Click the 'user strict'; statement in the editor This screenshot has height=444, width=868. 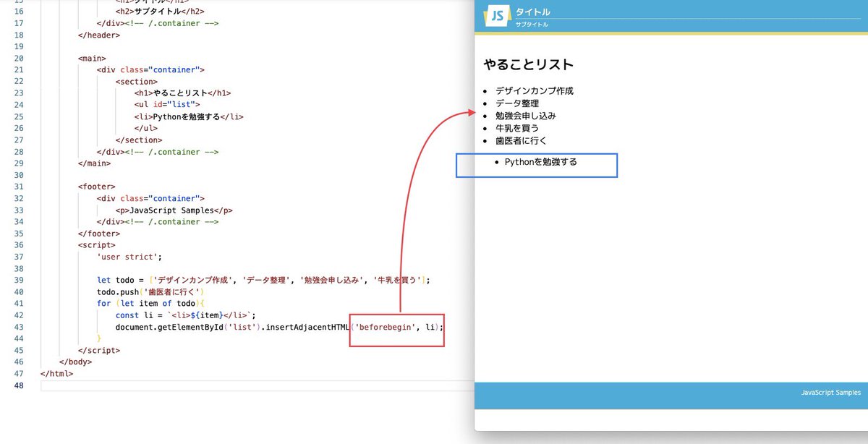pyautogui.click(x=129, y=257)
